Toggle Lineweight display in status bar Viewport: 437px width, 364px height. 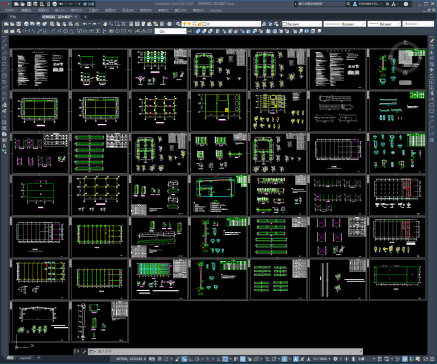pyautogui.click(x=236, y=359)
